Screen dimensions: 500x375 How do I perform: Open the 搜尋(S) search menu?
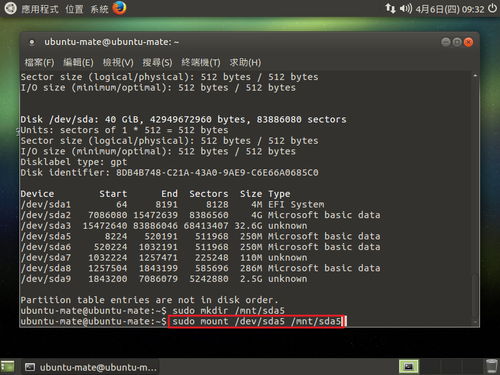[x=157, y=62]
